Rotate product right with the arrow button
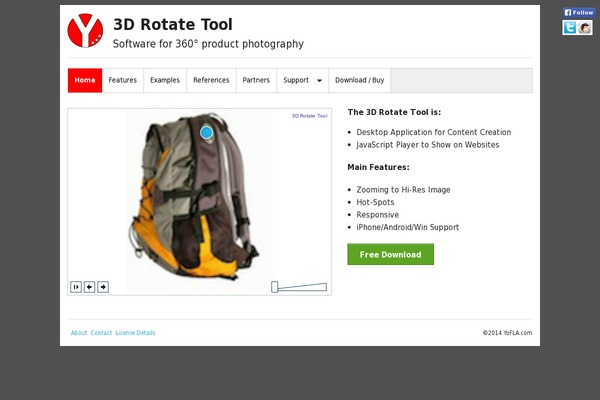The width and height of the screenshot is (600, 400). (x=103, y=287)
